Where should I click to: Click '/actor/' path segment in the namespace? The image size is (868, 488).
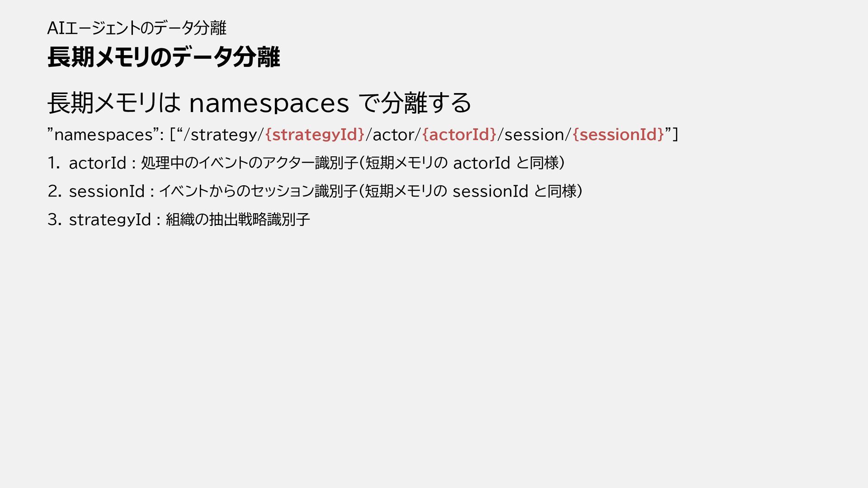[393, 135]
